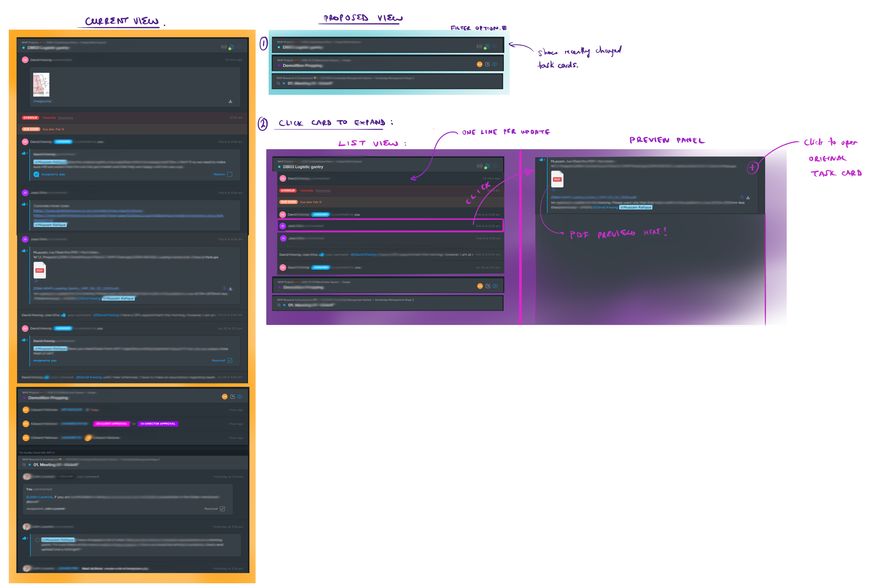Screen dimensions: 870x588
Task: Open task icon on filter strip DB03 card
Action: pos(487,46)
